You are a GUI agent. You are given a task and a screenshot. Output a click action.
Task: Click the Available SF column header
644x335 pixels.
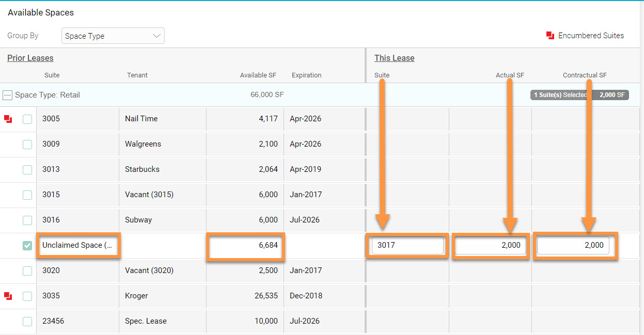tap(258, 75)
